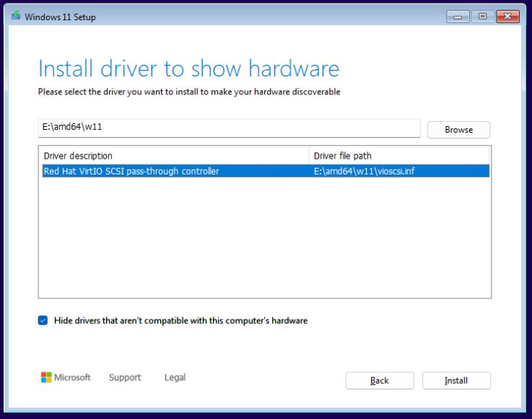Close the Windows 11 Setup dialog
Image resolution: width=532 pixels, height=419 pixels.
[x=507, y=17]
